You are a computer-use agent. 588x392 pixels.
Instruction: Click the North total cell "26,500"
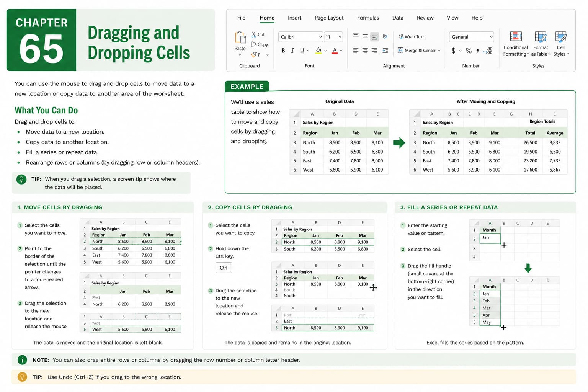[530, 142]
